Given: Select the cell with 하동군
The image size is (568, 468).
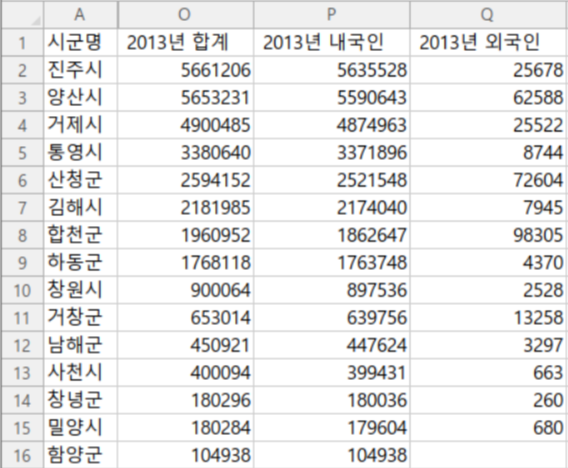Looking at the screenshot, I should click(80, 263).
